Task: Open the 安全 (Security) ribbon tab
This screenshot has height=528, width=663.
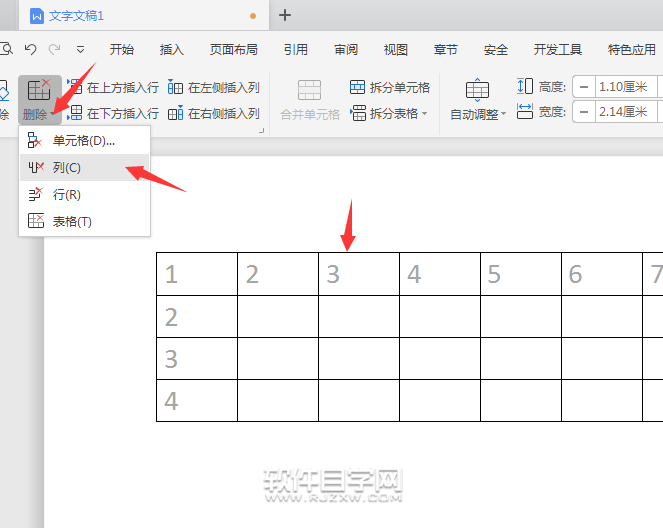Action: [496, 50]
